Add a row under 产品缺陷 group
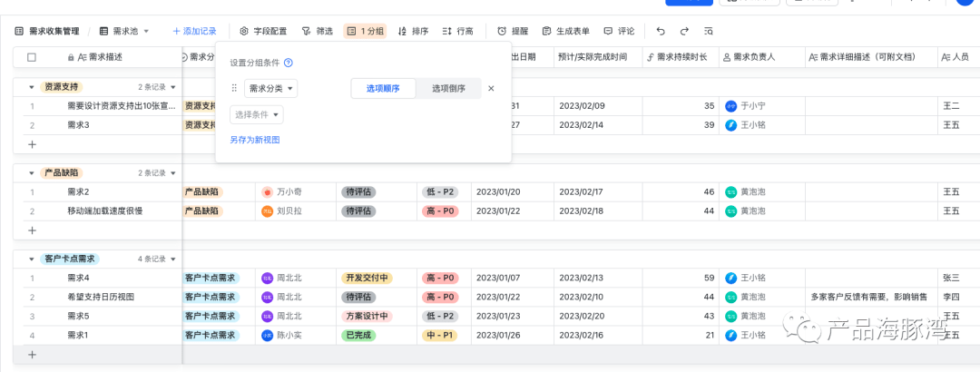980x372 pixels. click(33, 230)
